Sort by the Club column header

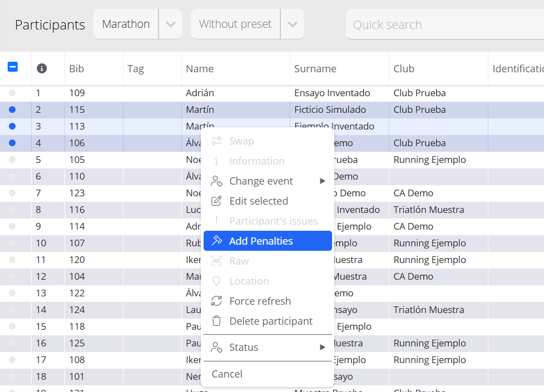(x=404, y=69)
